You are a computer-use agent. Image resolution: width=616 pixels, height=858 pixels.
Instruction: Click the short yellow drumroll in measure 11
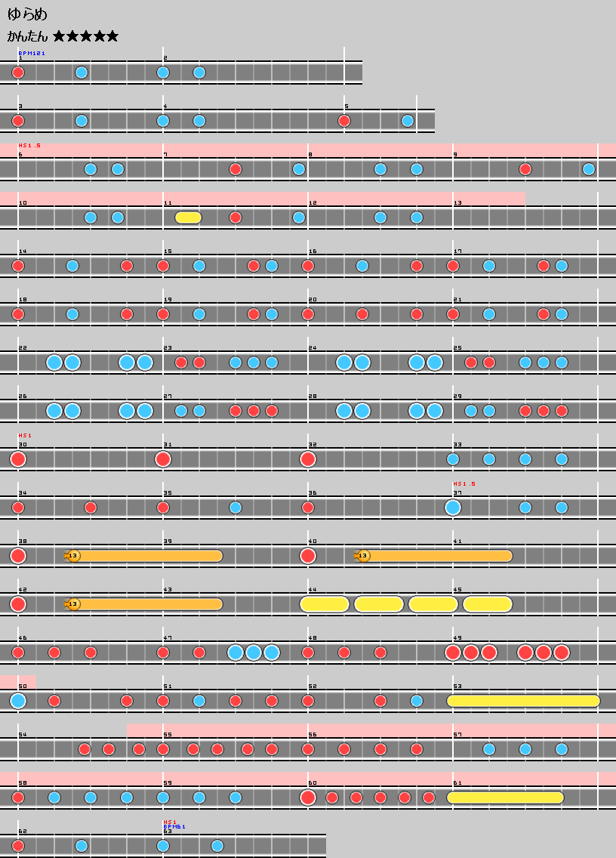point(188,218)
